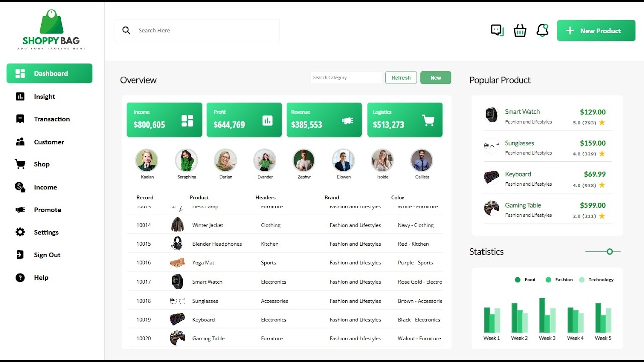Screen dimensions: 644x362
Task: Click the Revenue card megaphone icon
Action: click(x=347, y=121)
